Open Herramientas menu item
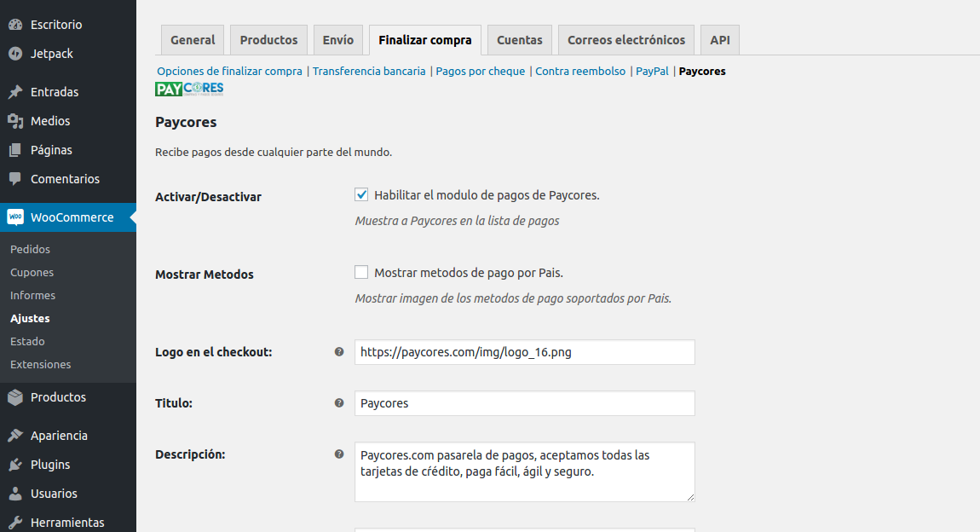This screenshot has height=532, width=980. 67,523
